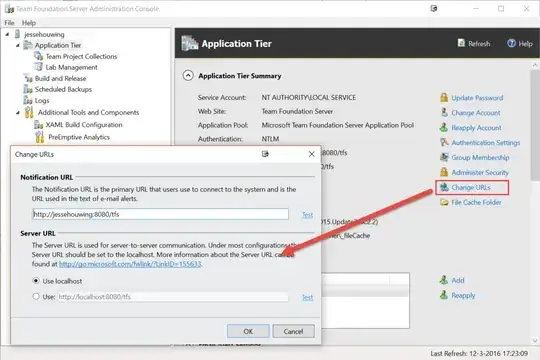Click the Administer Security link text
Viewport: 540px width, 360px height.
click(x=480, y=172)
